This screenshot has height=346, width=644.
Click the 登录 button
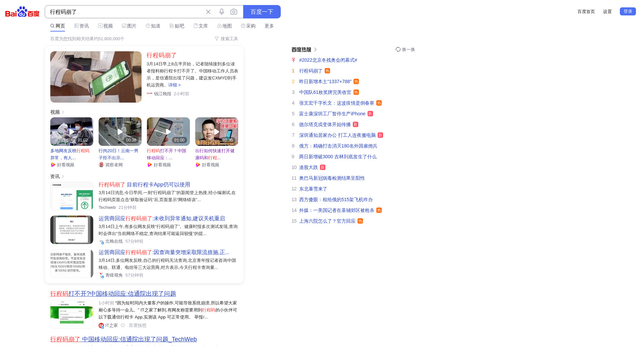click(628, 11)
